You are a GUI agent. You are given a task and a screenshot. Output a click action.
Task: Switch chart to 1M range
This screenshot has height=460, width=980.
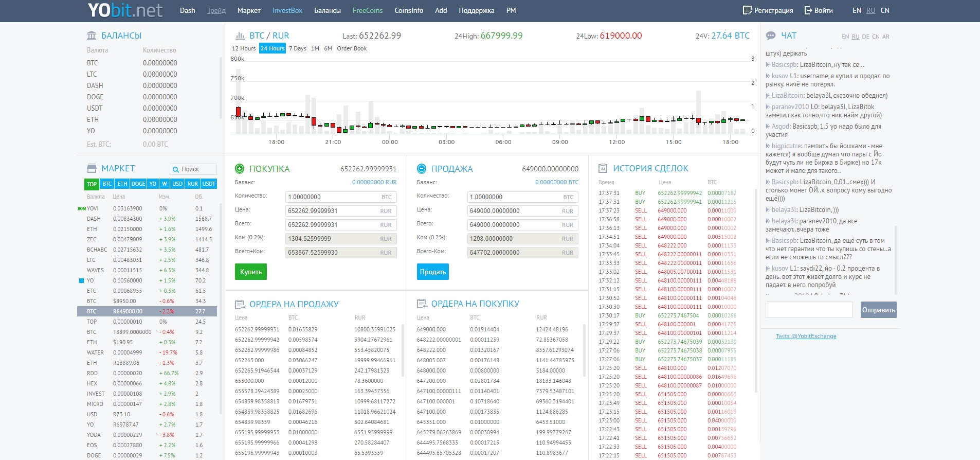tap(315, 48)
